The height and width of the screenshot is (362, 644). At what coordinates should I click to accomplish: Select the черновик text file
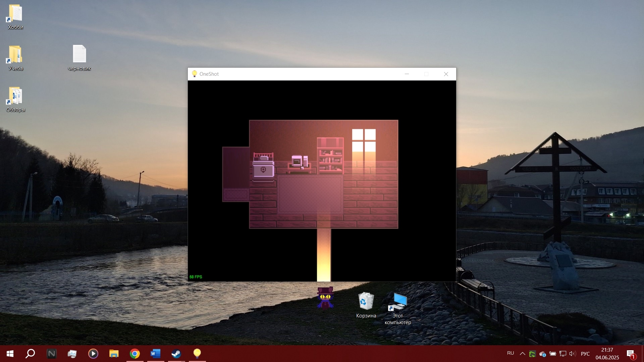[x=79, y=58]
